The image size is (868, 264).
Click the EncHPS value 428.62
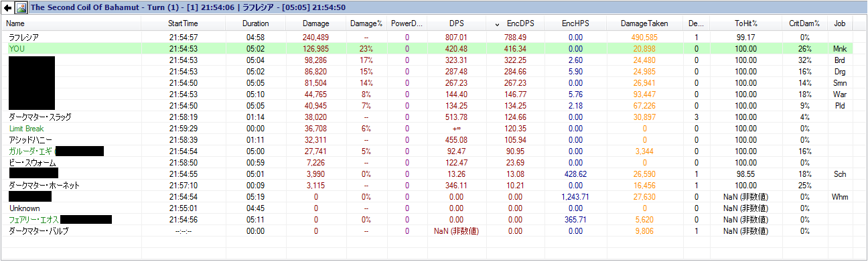tap(576, 174)
